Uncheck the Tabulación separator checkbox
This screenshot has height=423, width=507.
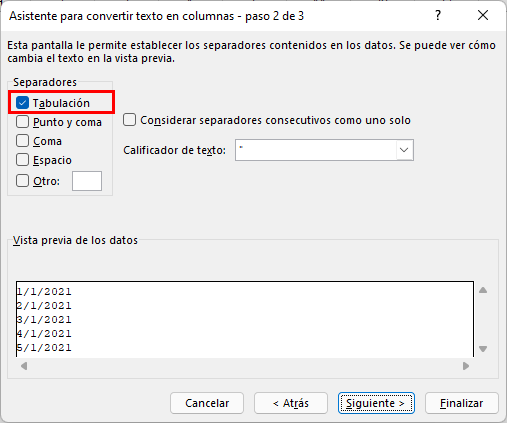click(x=22, y=103)
